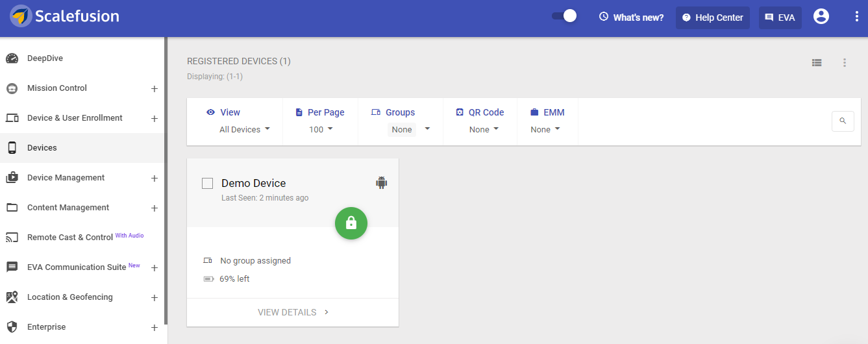Click Last Seen: 2 minutes ago text
868x344 pixels.
pyautogui.click(x=265, y=198)
